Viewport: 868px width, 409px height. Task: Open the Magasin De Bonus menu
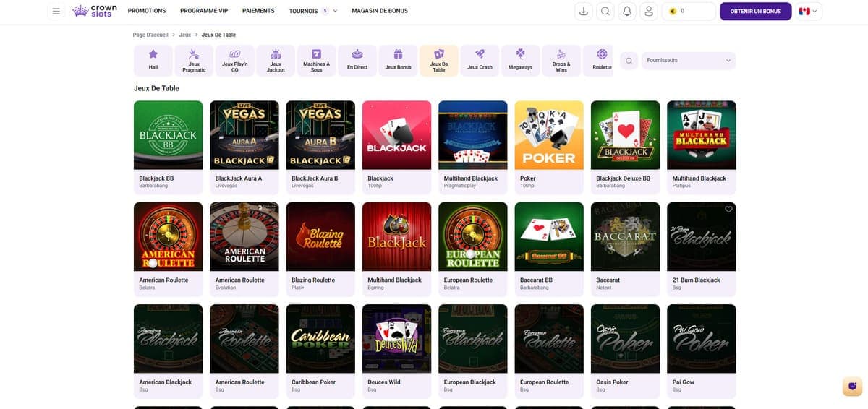coord(380,11)
